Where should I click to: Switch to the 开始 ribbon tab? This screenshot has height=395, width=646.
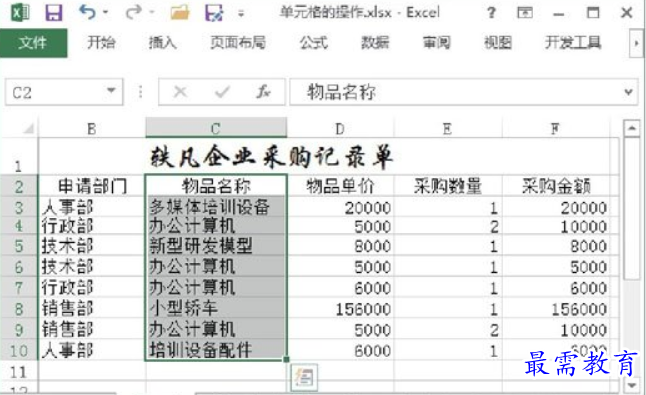[x=101, y=42]
